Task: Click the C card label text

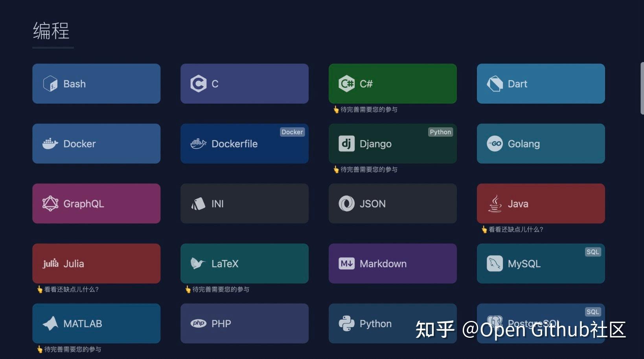Action: (x=215, y=84)
